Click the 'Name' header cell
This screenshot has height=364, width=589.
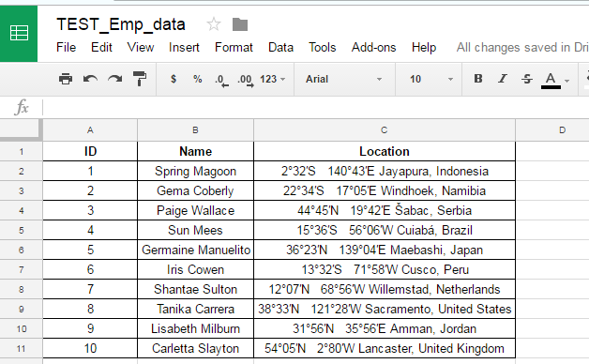click(x=195, y=151)
